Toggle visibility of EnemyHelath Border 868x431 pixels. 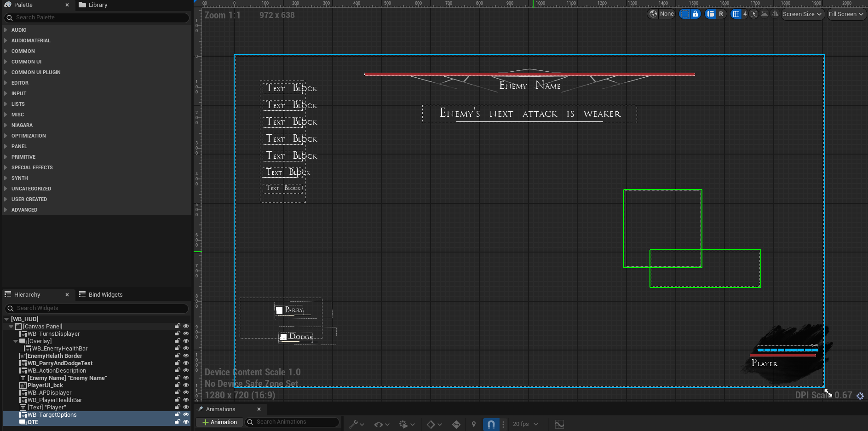tap(186, 356)
